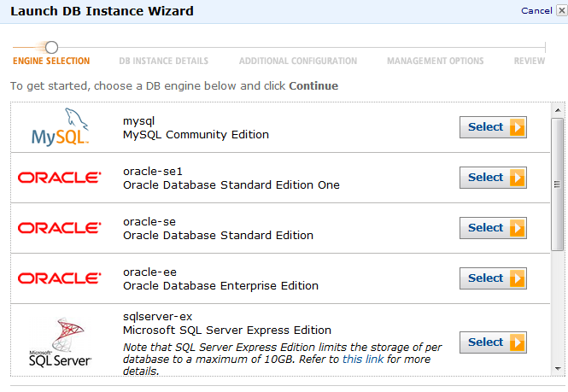Select the oracle-se Standard Edition engine
The width and height of the screenshot is (568, 392).
[493, 228]
